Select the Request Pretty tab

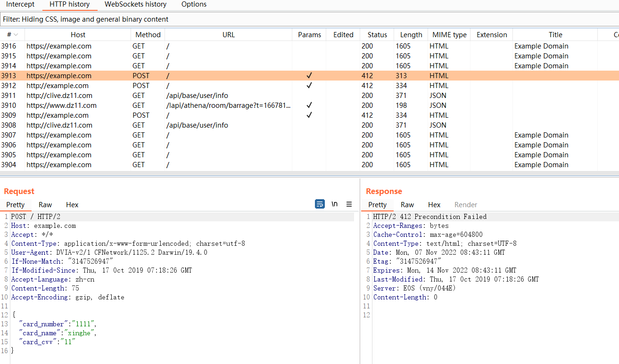click(16, 204)
